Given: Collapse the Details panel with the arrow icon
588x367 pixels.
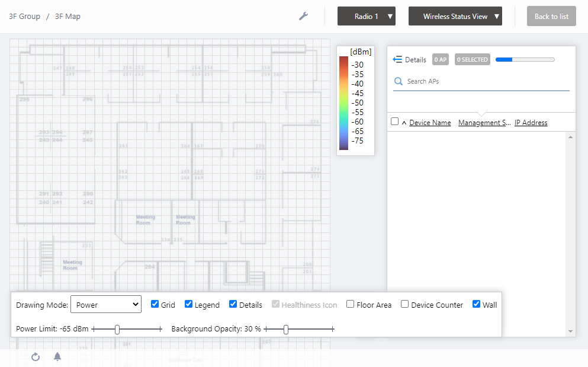Looking at the screenshot, I should (397, 59).
